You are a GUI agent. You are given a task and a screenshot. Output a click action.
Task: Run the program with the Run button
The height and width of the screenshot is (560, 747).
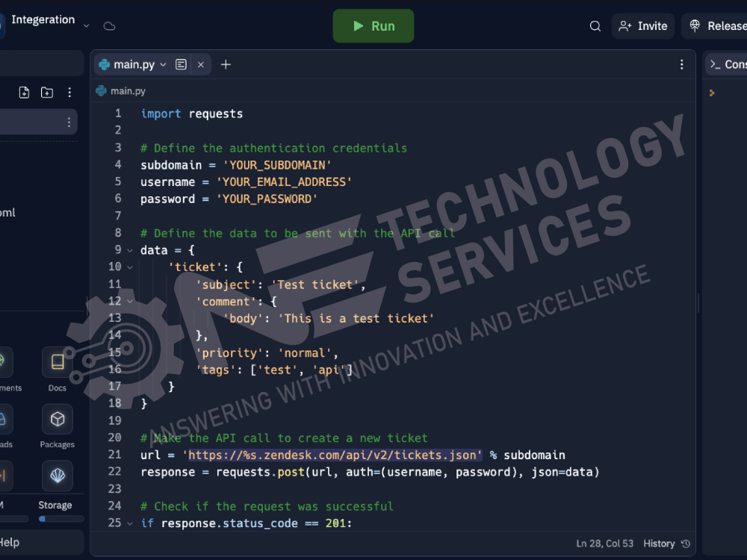[373, 26]
